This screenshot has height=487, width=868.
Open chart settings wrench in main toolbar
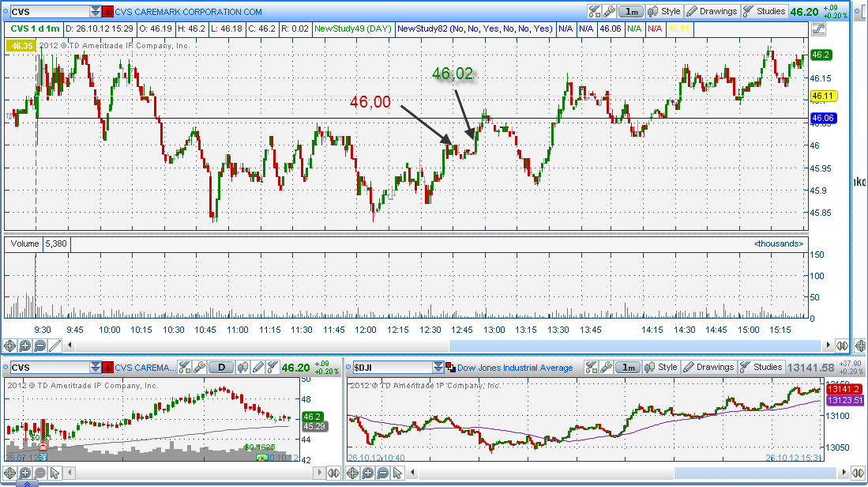click(x=609, y=12)
